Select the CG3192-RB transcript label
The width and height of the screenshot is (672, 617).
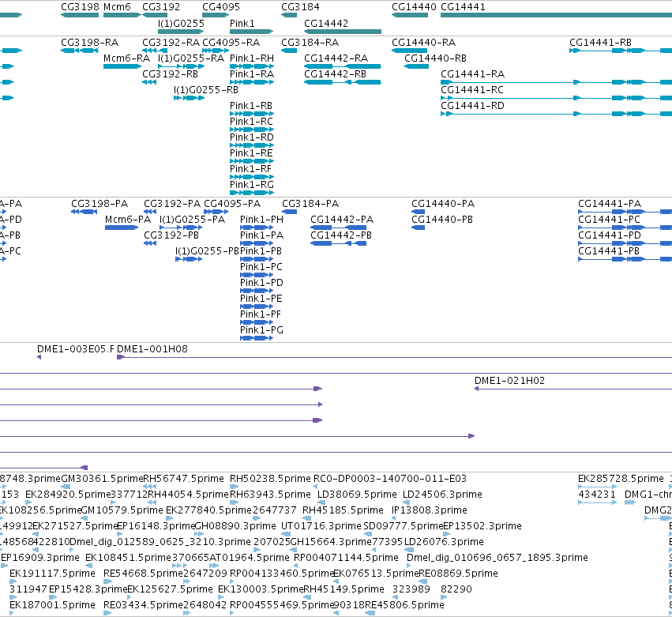tap(170, 73)
